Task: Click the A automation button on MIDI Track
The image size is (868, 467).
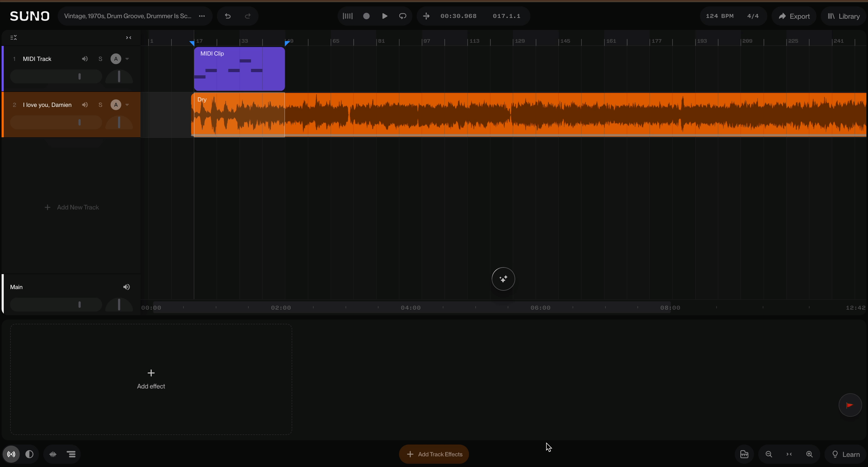Action: (x=116, y=59)
